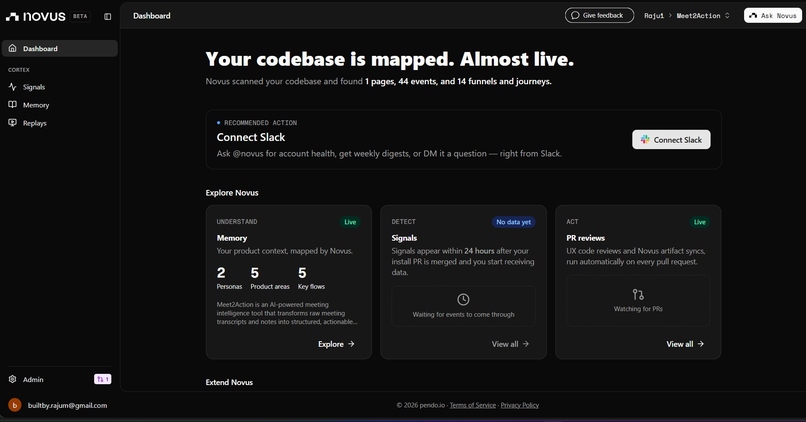The height and width of the screenshot is (422, 806).
Task: Click the Meet2Action description text
Action: point(286,313)
